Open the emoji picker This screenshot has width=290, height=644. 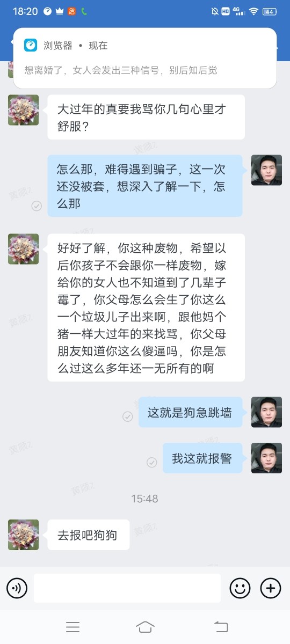point(240,588)
